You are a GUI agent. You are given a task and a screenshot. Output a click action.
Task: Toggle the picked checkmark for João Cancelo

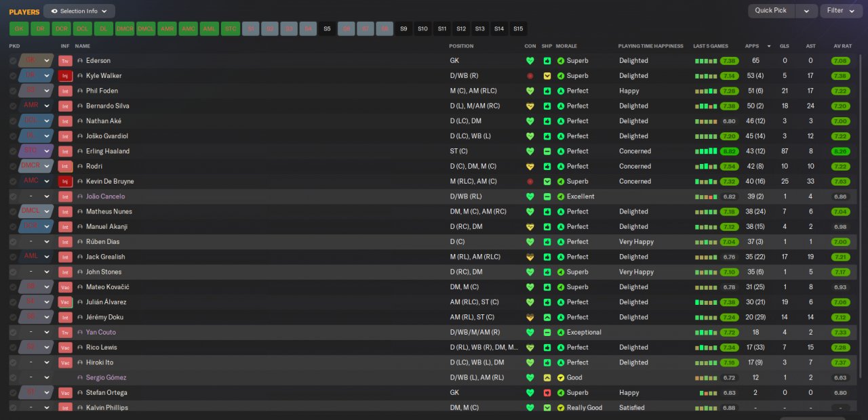(x=13, y=196)
